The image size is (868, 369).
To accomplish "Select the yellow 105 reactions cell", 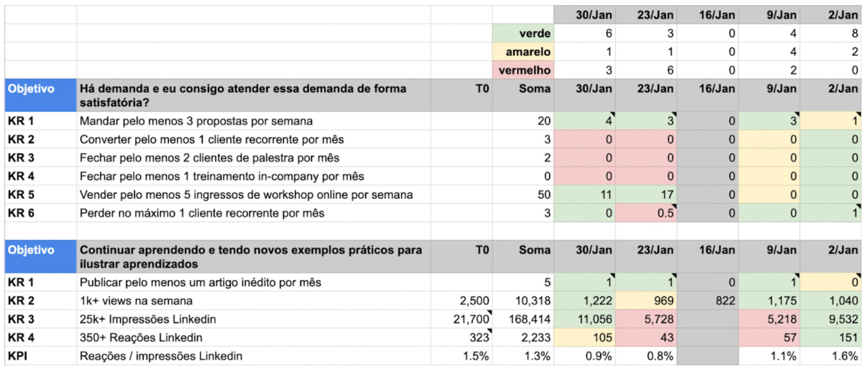I will point(585,337).
